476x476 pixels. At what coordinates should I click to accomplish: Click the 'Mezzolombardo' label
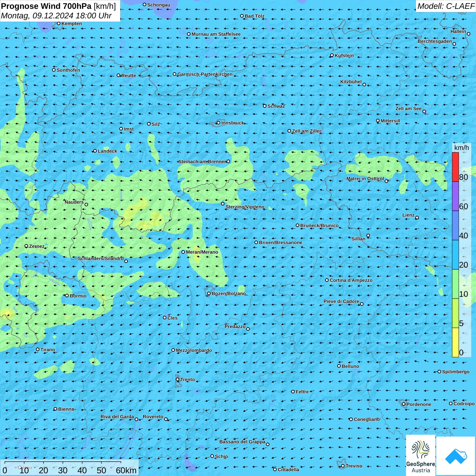point(194,350)
